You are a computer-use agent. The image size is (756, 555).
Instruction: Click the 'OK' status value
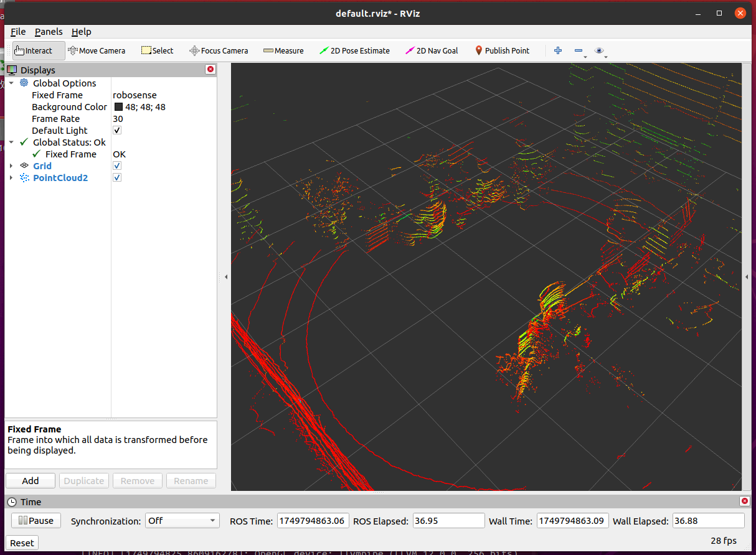tap(119, 154)
